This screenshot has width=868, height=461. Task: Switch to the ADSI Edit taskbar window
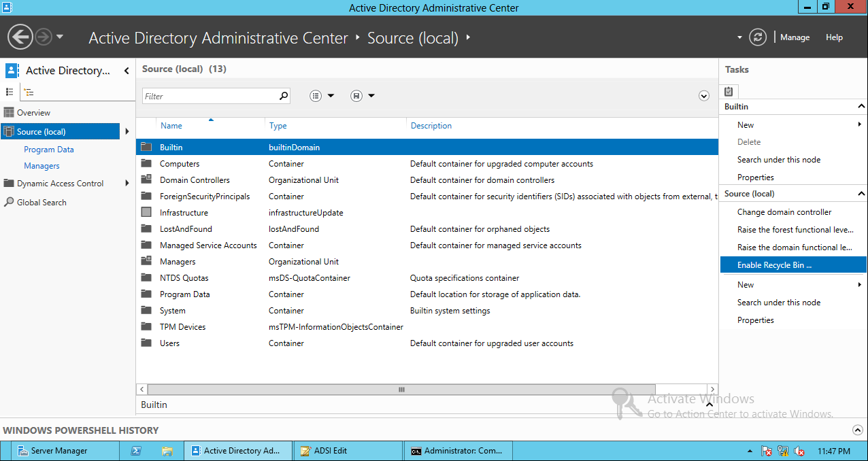(x=348, y=450)
